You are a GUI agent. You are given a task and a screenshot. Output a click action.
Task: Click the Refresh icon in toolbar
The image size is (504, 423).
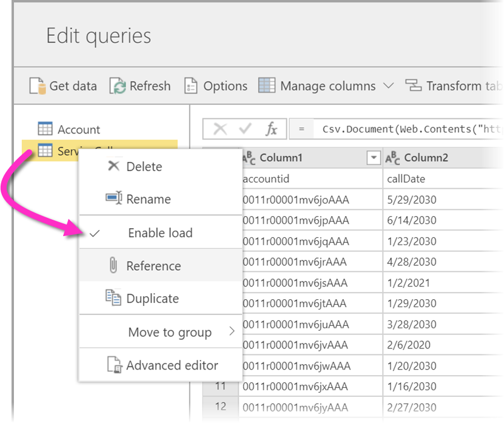[118, 86]
